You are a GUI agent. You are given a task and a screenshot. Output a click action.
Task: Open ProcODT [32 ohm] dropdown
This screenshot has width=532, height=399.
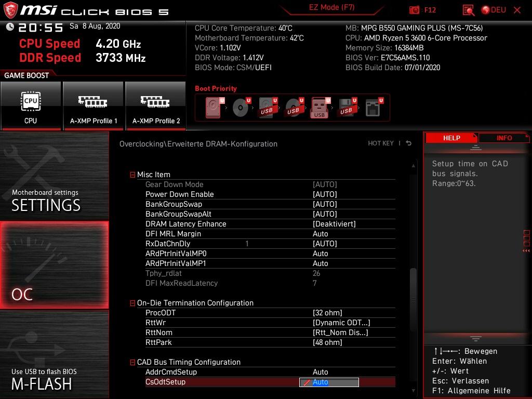(327, 313)
